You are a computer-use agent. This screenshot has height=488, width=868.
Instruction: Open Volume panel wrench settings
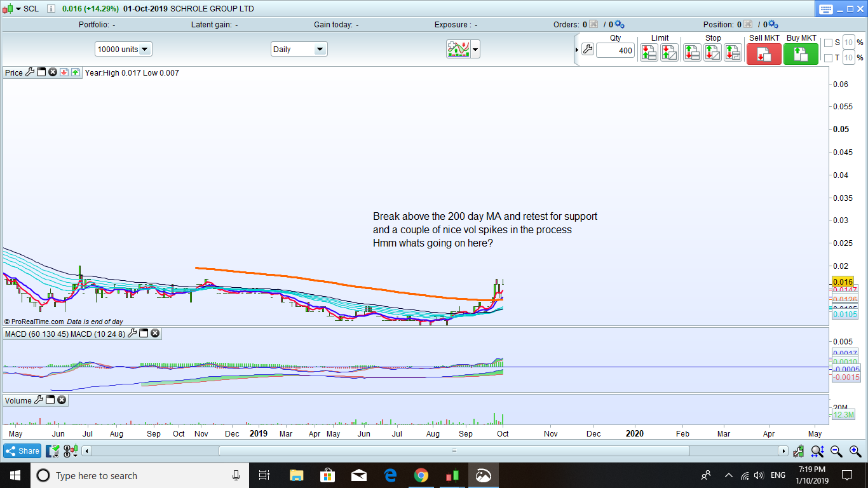(x=39, y=400)
